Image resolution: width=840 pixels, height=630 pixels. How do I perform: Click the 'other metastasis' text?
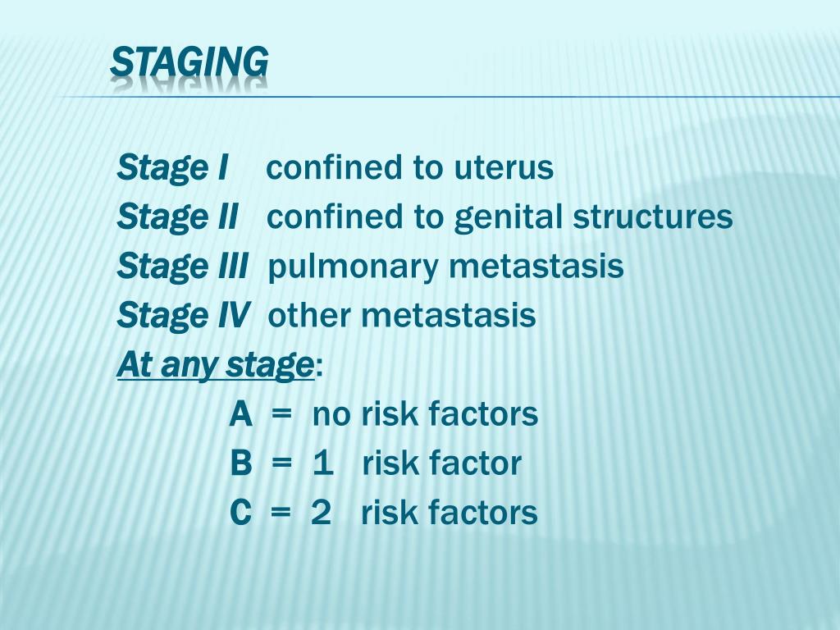pos(402,316)
